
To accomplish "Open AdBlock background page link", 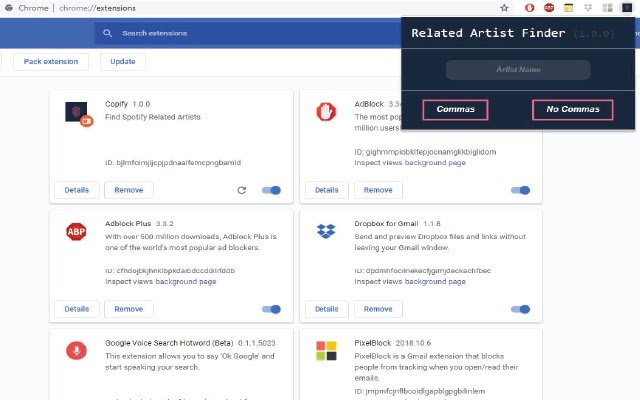I will click(435, 163).
